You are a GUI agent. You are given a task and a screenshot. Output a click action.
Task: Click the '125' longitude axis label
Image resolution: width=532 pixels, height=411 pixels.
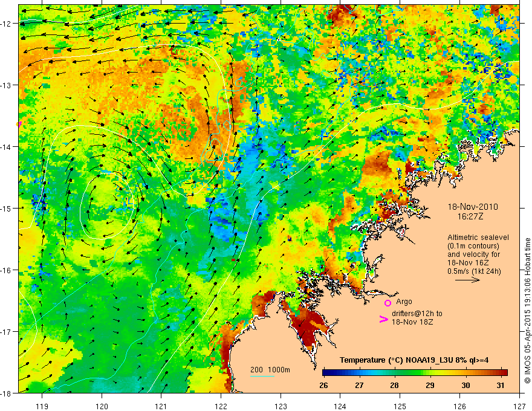point(400,406)
